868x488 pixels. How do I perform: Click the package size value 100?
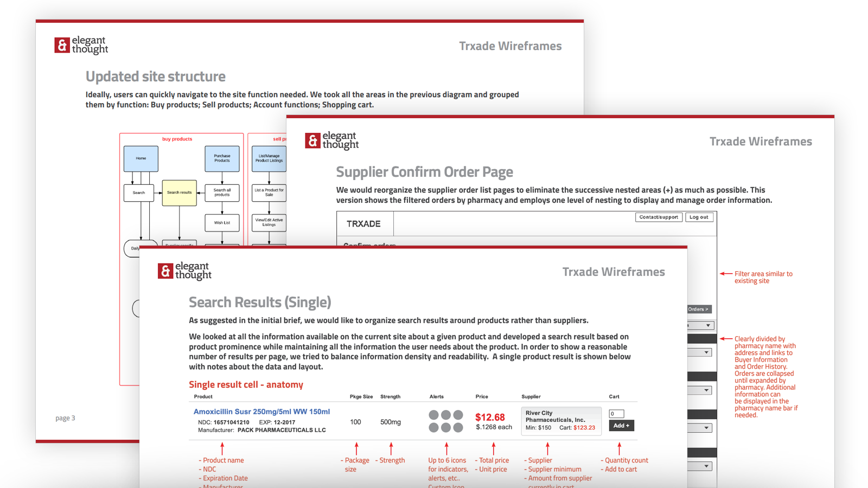pyautogui.click(x=355, y=422)
